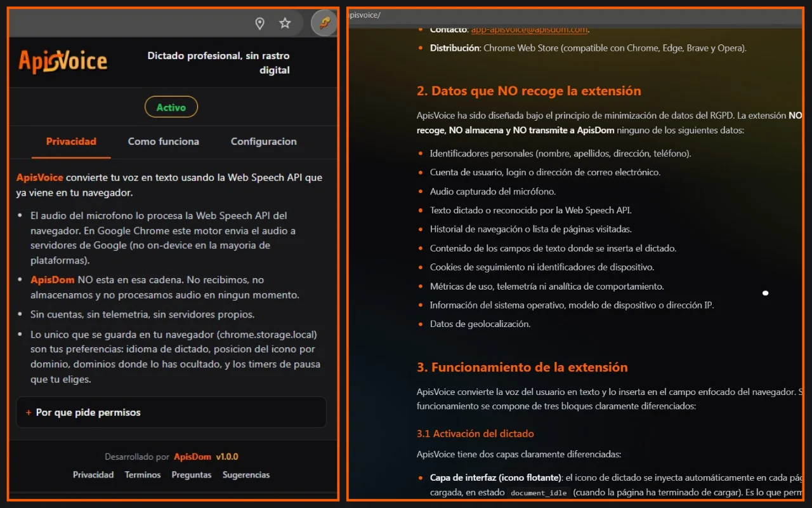Screen dimensions: 812x508
Task: Open the Como funciona tab
Action: [x=164, y=142]
